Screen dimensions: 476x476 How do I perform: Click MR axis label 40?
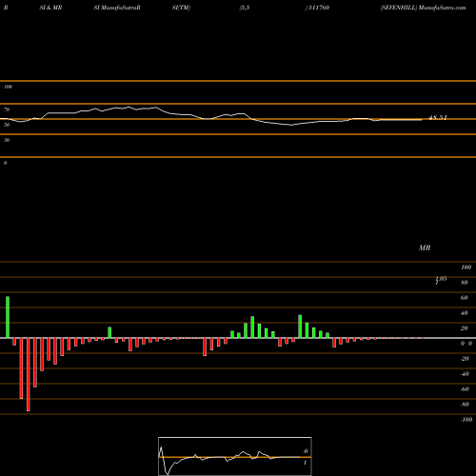pyautogui.click(x=465, y=313)
